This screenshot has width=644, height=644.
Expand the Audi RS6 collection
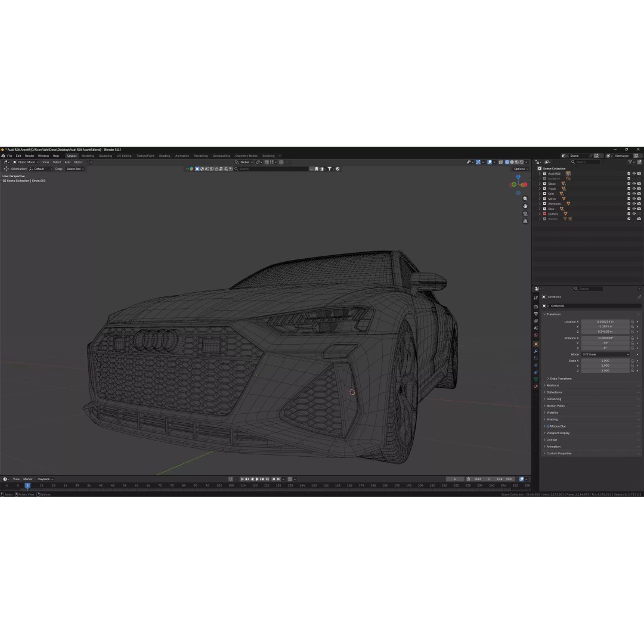pos(540,174)
